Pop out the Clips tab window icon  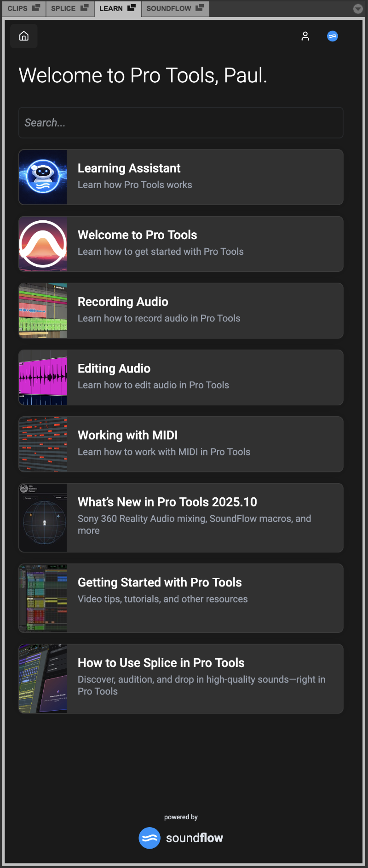point(36,8)
